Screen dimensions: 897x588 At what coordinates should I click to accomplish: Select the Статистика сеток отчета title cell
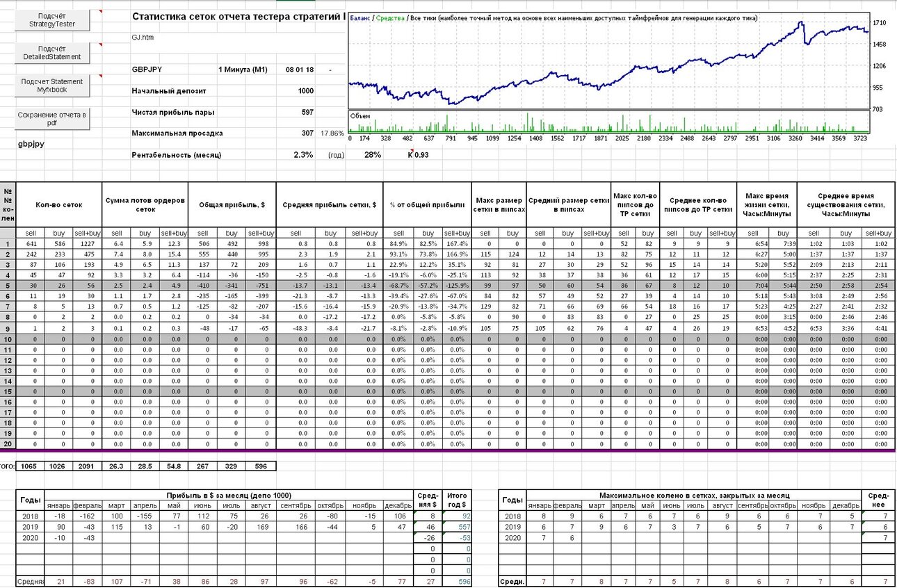[238, 17]
